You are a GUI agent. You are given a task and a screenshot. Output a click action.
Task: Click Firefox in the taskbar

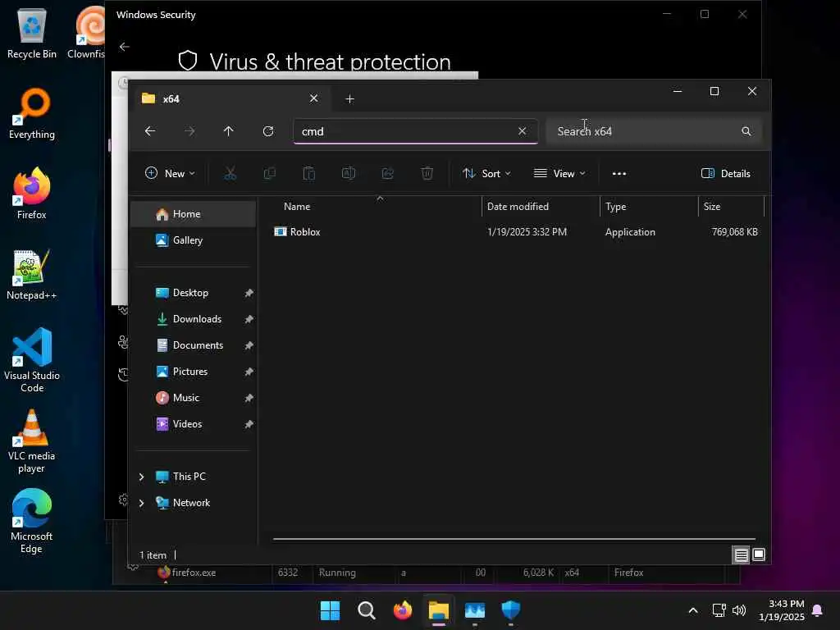coord(403,610)
